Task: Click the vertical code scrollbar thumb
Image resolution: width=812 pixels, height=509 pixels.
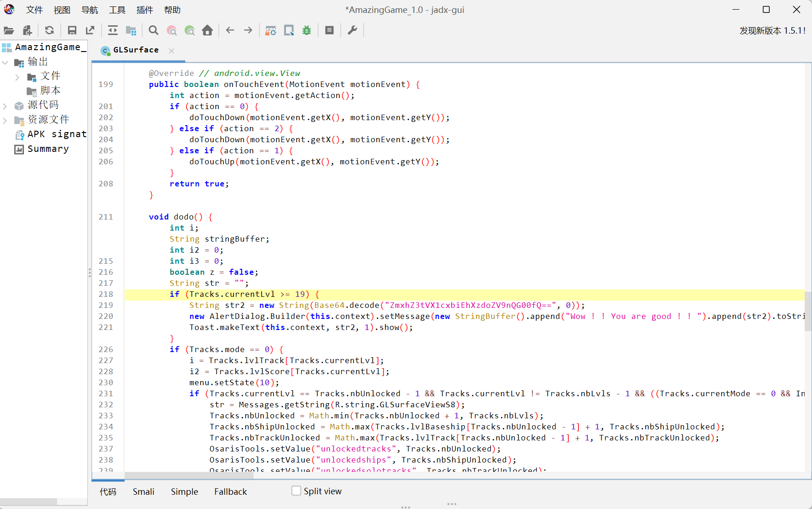Action: (x=808, y=311)
